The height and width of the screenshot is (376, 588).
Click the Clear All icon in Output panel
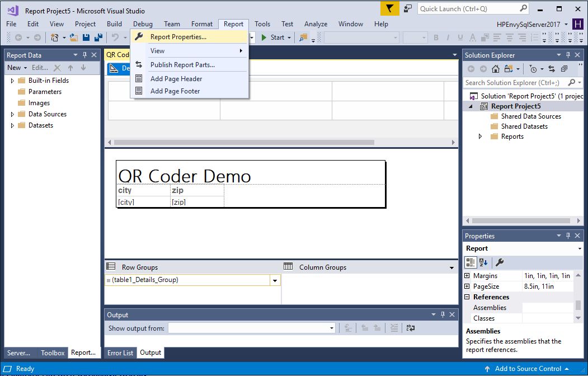tap(394, 328)
